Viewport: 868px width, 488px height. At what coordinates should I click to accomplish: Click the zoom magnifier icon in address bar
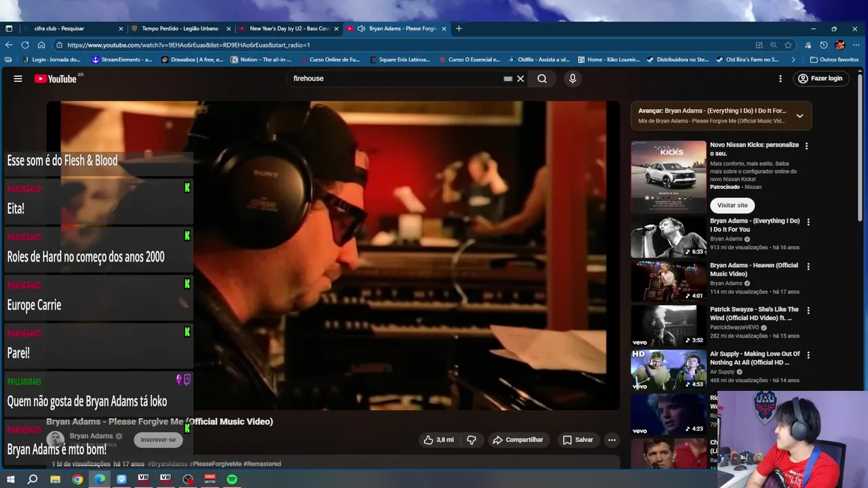[773, 45]
